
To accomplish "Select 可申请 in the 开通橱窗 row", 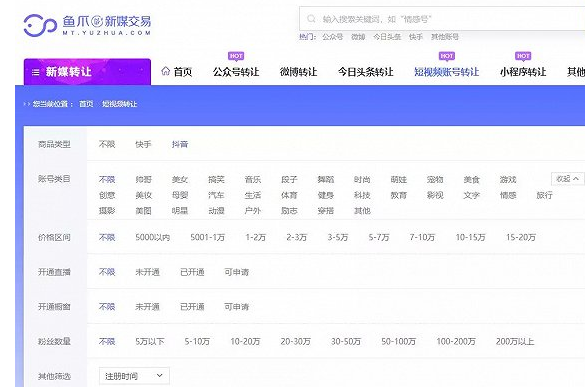I will (237, 306).
